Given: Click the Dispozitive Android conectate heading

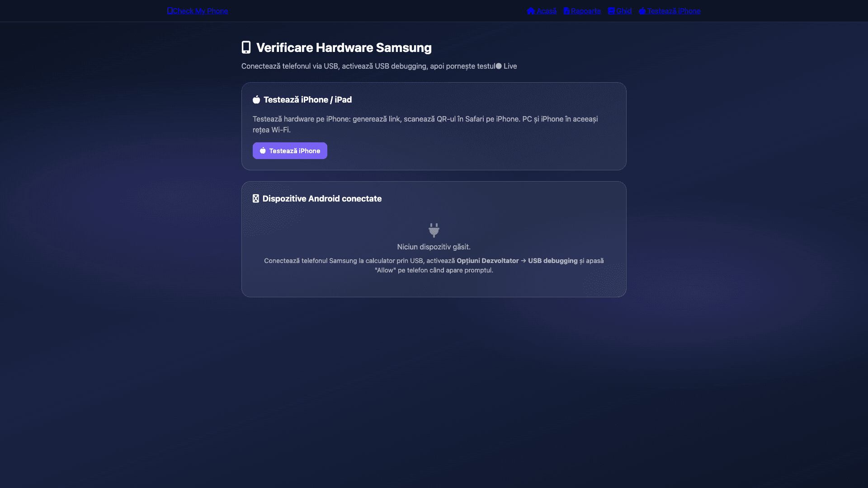Looking at the screenshot, I should (x=322, y=199).
